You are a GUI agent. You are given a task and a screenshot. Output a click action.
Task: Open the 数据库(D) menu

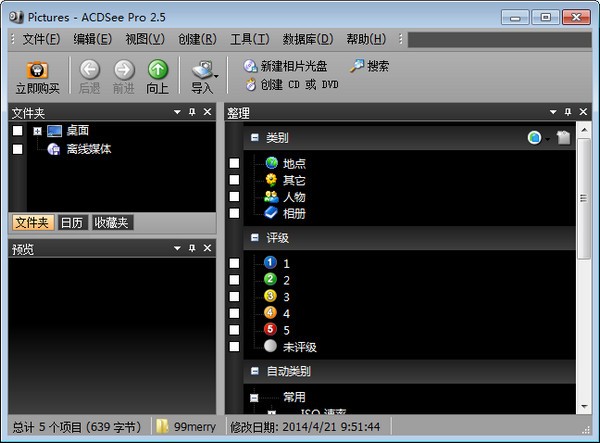point(308,39)
